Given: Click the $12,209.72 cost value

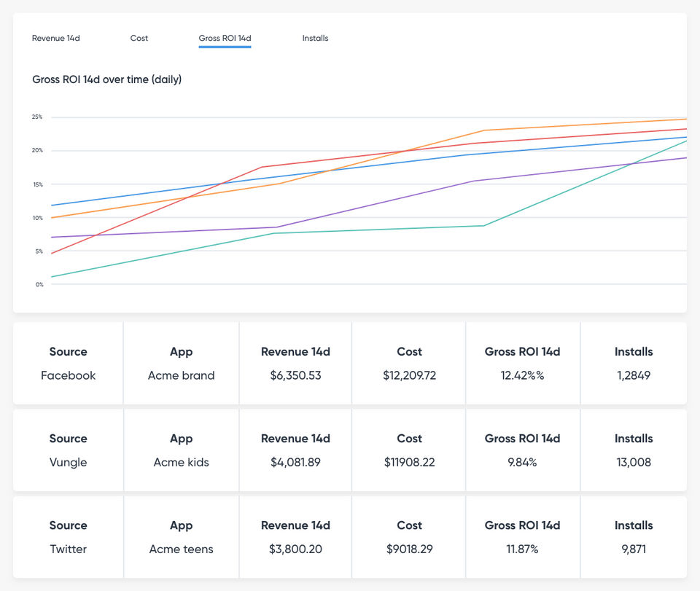Looking at the screenshot, I should pyautogui.click(x=409, y=375).
